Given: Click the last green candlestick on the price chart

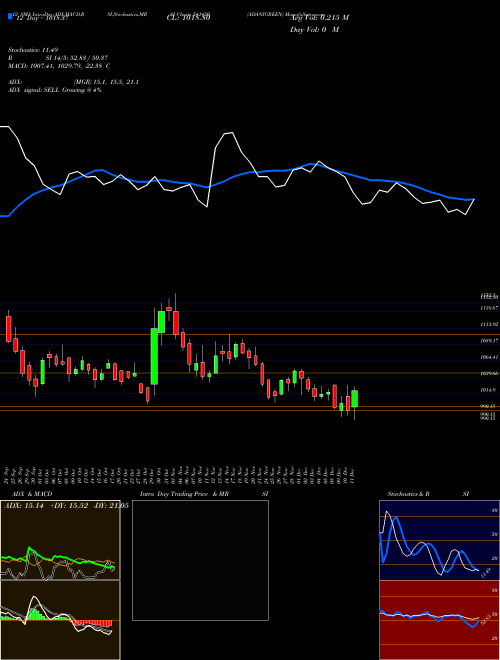Looking at the screenshot, I should pos(355,399).
